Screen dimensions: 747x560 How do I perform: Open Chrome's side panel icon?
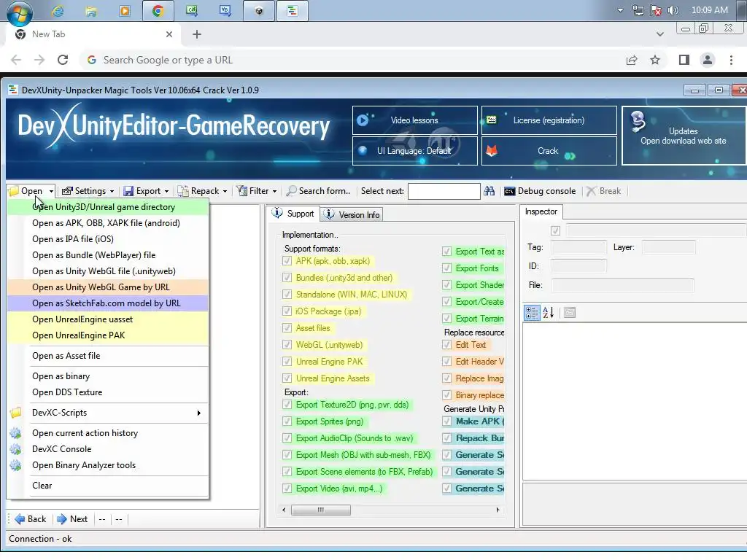click(684, 60)
